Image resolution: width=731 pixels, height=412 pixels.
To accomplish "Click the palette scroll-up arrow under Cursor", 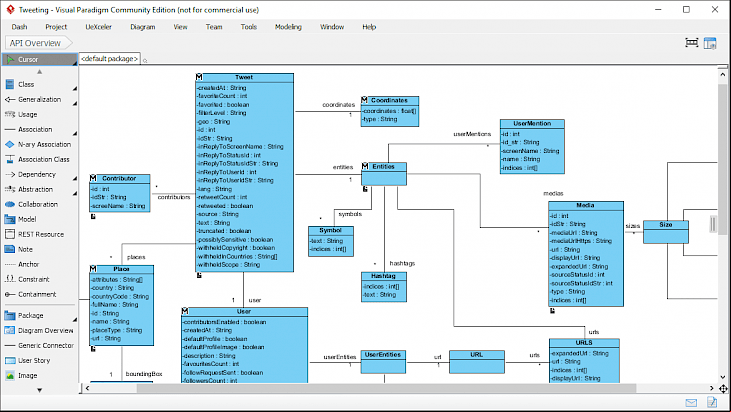I will (x=40, y=72).
